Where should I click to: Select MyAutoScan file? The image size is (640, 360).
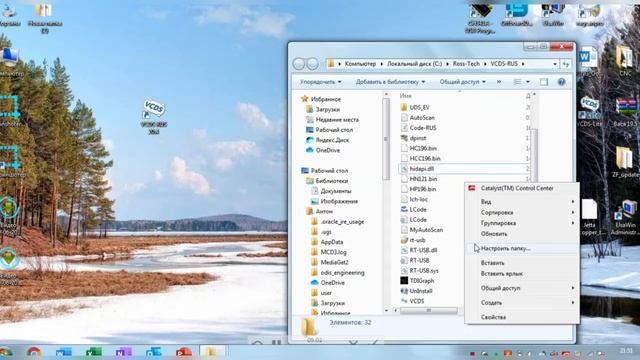coord(426,230)
